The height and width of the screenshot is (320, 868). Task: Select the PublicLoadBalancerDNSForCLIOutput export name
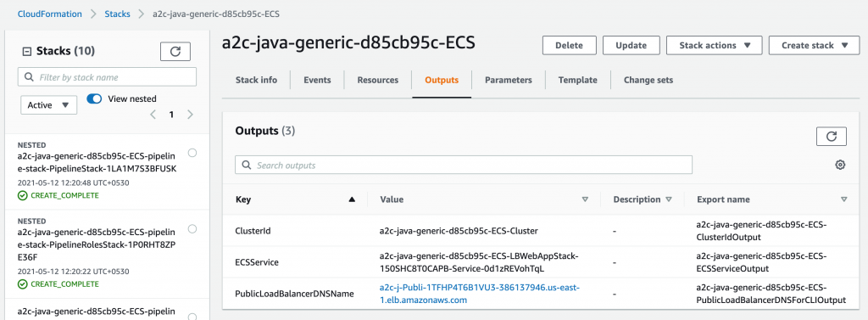pos(771,294)
